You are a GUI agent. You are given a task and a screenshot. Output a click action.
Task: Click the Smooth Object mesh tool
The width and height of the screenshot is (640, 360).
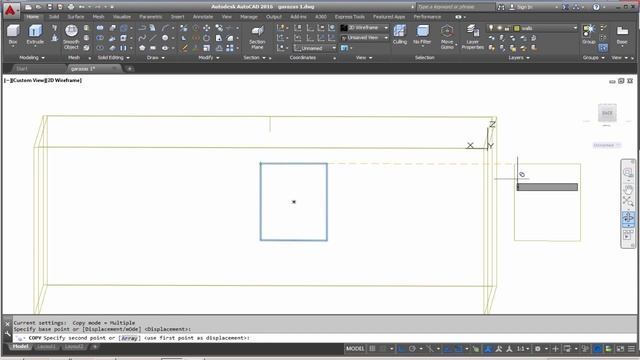[x=71, y=37]
